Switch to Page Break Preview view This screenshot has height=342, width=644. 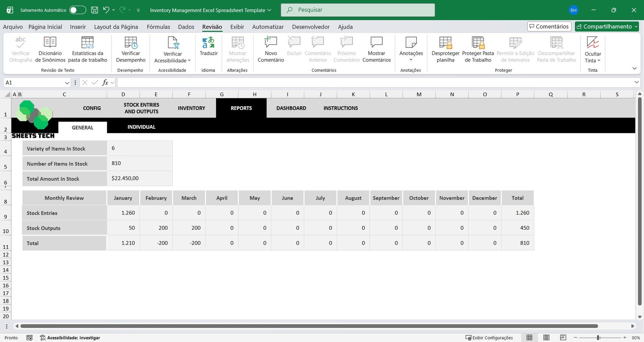[x=563, y=338]
